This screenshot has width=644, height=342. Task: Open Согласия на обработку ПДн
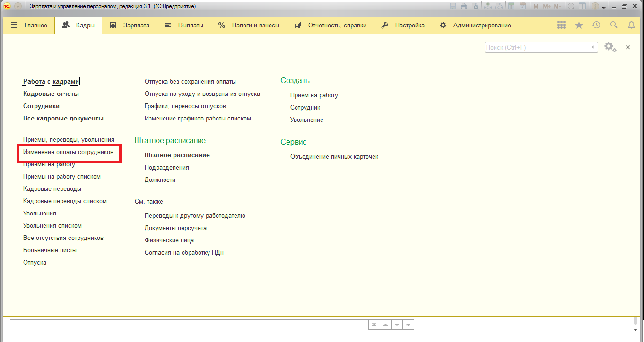click(184, 252)
